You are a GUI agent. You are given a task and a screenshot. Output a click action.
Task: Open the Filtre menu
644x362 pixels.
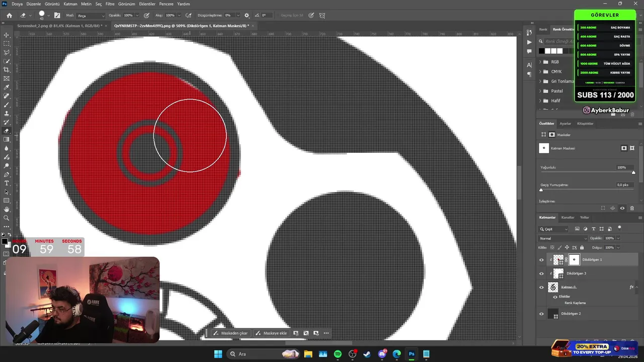[110, 4]
